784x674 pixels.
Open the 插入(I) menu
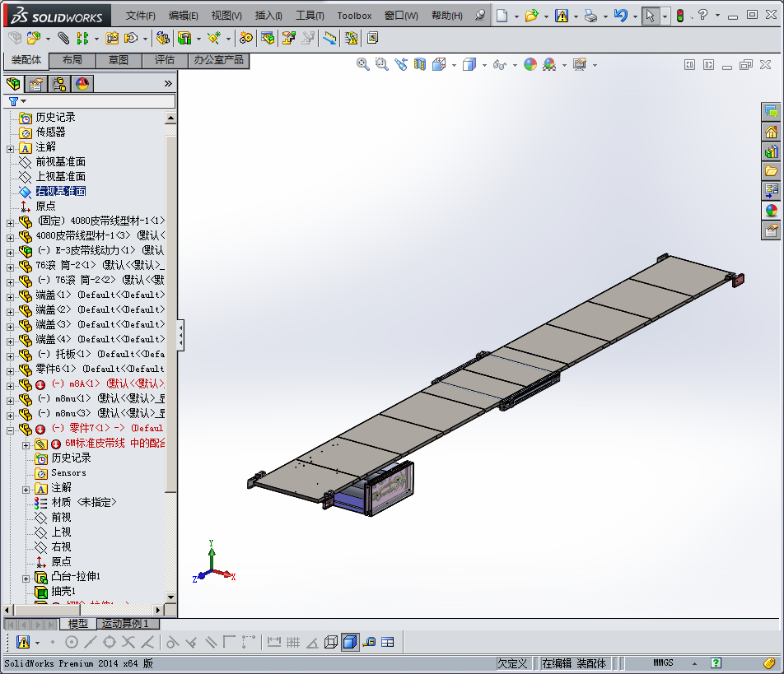tap(268, 16)
